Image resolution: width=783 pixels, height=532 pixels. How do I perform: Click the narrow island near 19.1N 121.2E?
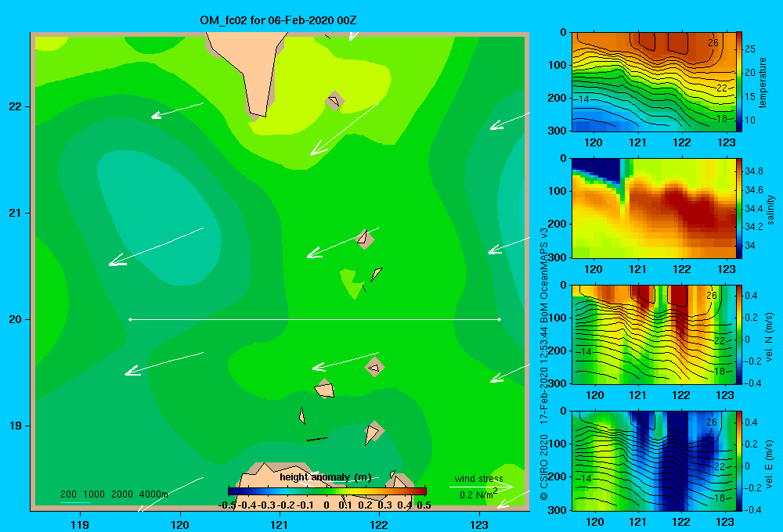(302, 415)
